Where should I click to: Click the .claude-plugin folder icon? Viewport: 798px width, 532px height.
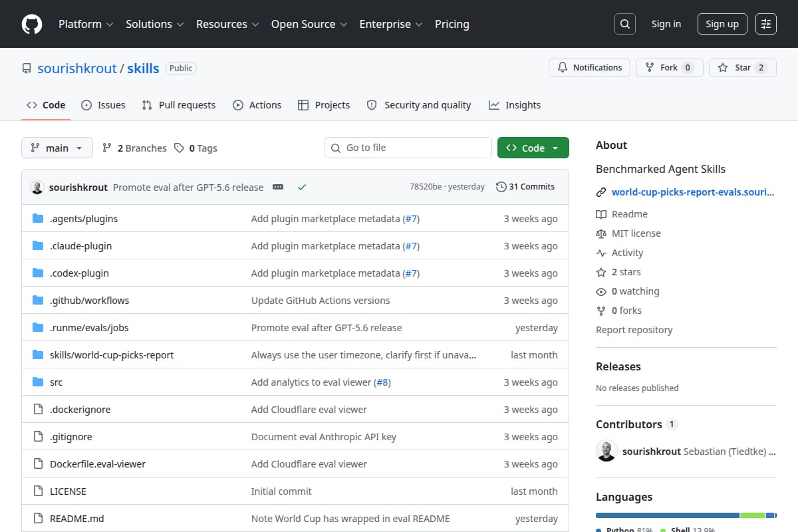tap(38, 246)
